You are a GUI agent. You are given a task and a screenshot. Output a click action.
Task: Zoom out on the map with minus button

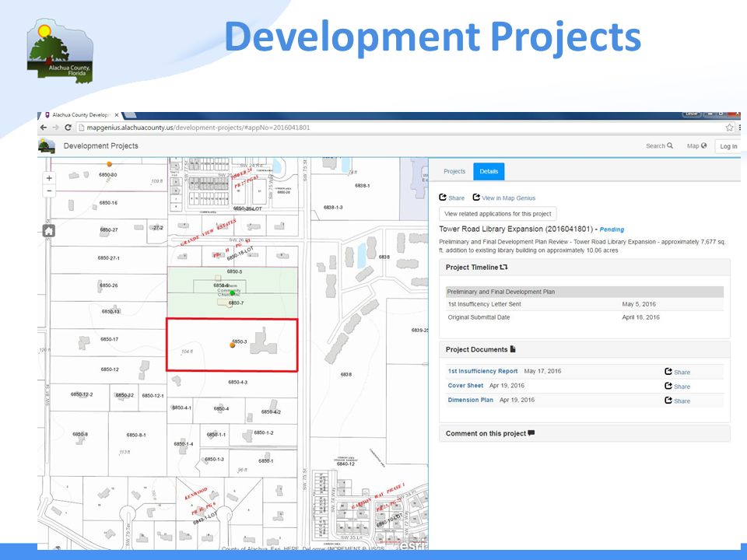click(x=49, y=191)
